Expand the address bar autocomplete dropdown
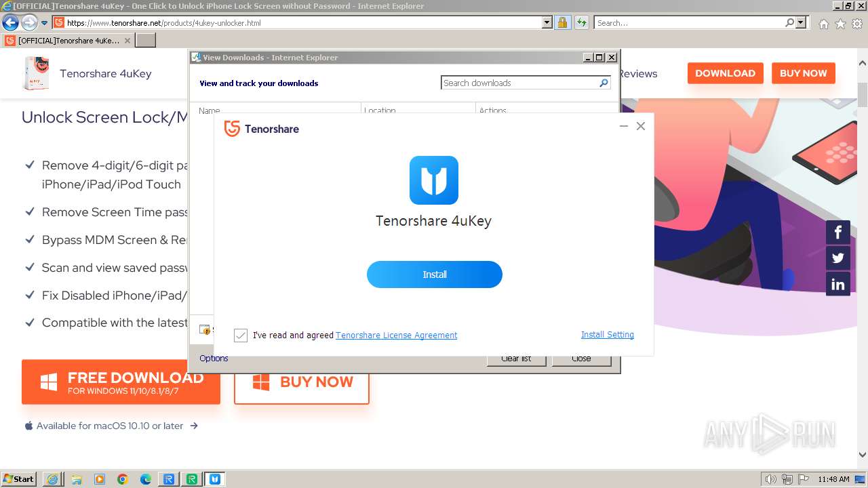 (547, 22)
